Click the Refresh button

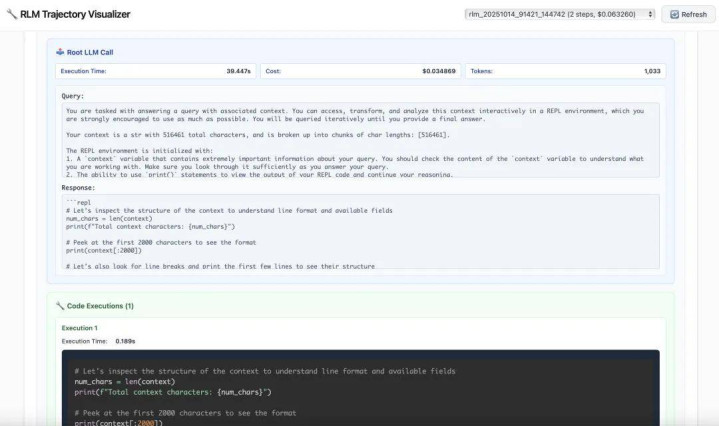point(688,14)
